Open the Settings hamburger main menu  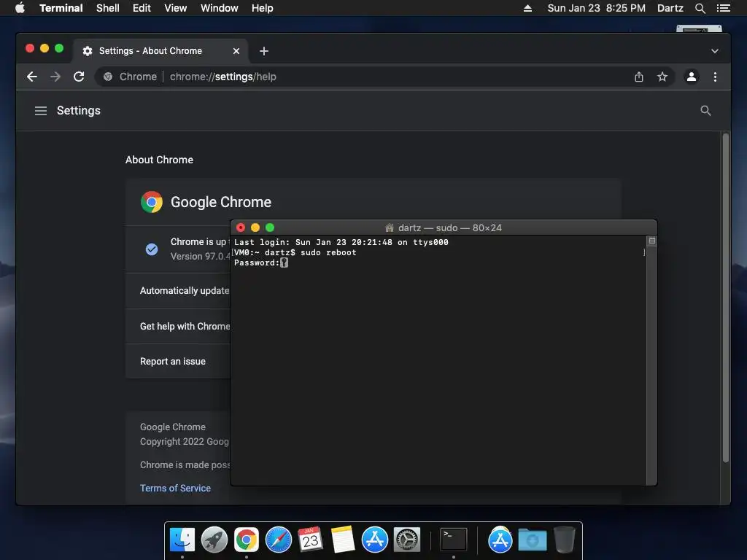pyautogui.click(x=41, y=111)
